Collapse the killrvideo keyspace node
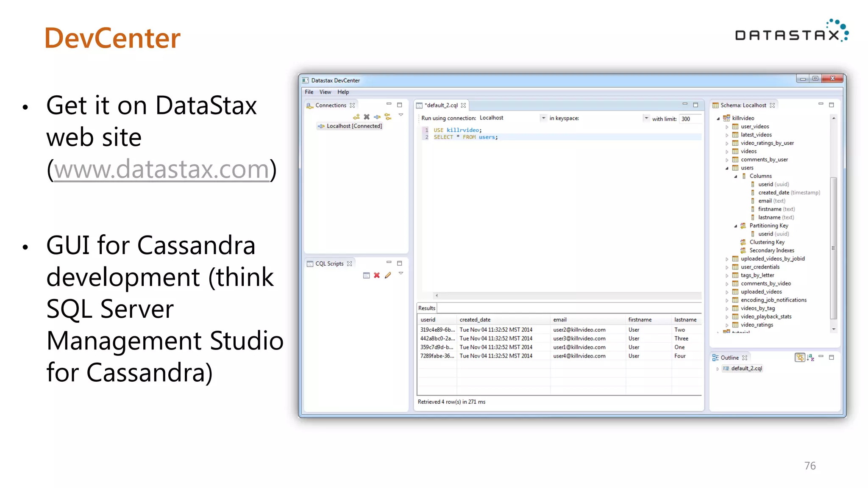Image resolution: width=868 pixels, height=488 pixels. point(718,119)
